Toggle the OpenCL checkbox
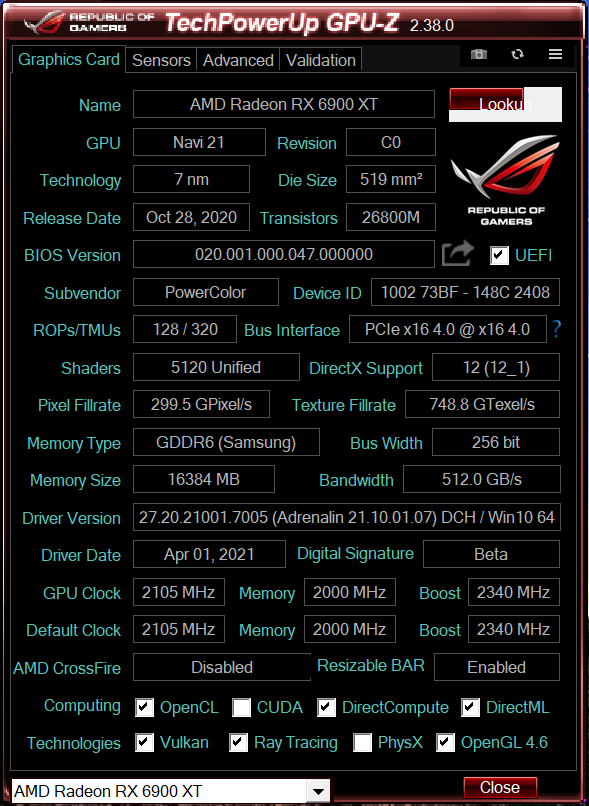 pyautogui.click(x=144, y=707)
